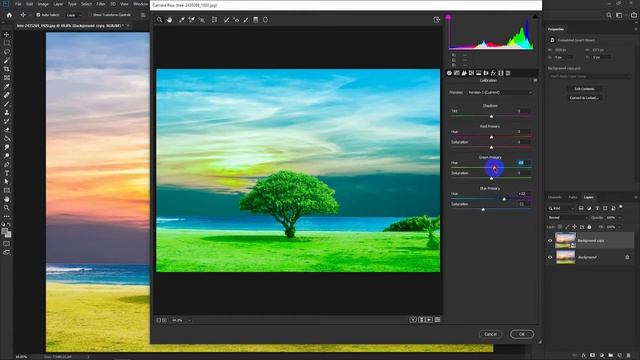The image size is (640, 360).
Task: Select the Adjustment Brush in Camera Raw
Action: point(246,20)
